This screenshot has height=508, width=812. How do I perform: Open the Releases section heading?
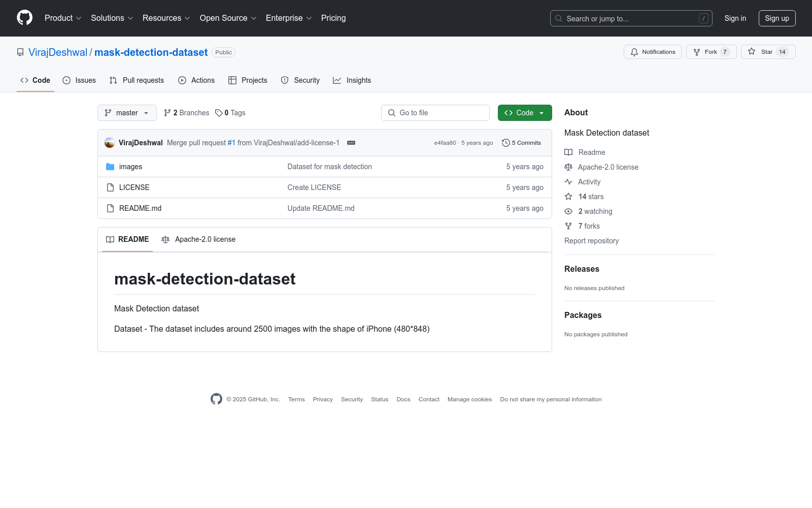point(582,269)
